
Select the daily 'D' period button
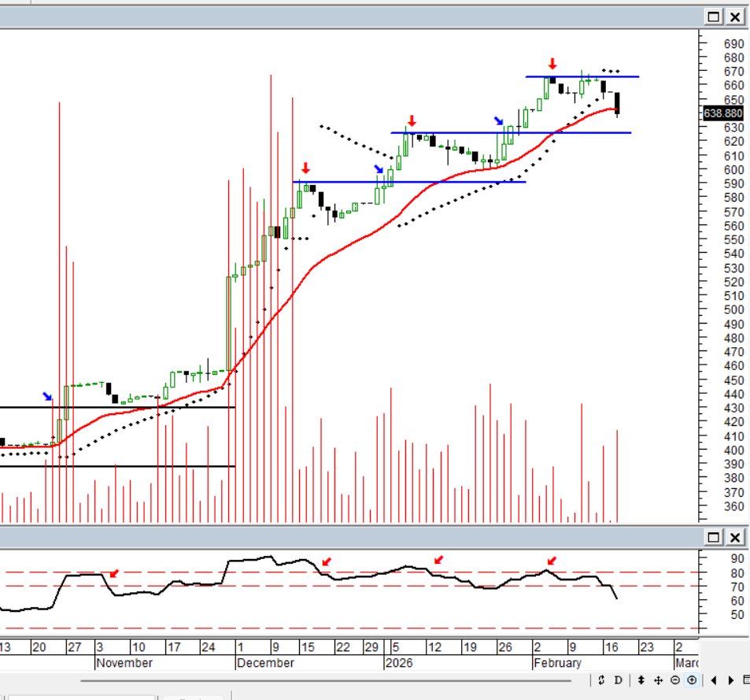(x=618, y=680)
